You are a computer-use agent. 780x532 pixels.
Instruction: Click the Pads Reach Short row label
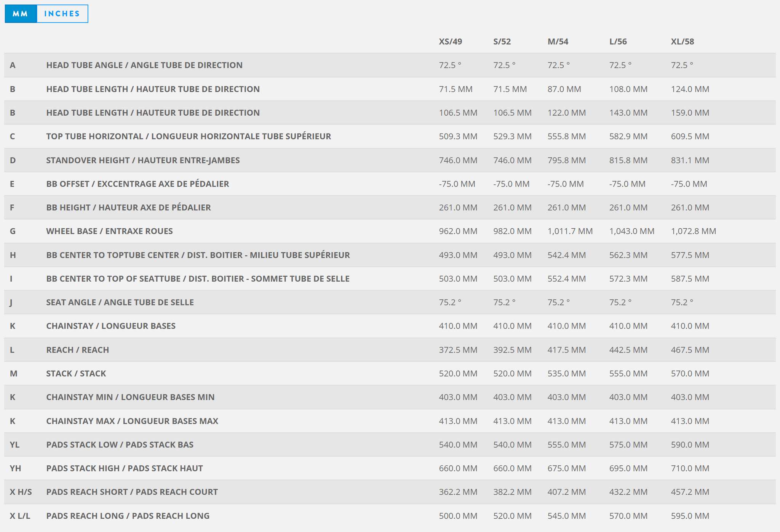[x=132, y=492]
